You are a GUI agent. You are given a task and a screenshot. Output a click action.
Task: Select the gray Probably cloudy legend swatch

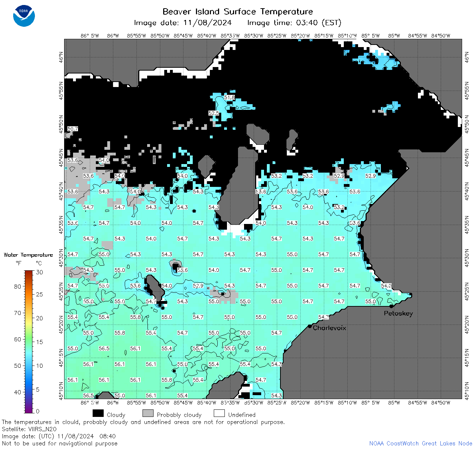pos(148,413)
